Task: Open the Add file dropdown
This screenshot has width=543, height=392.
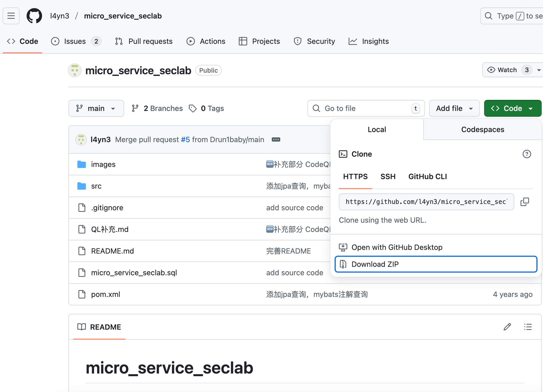Action: point(454,108)
